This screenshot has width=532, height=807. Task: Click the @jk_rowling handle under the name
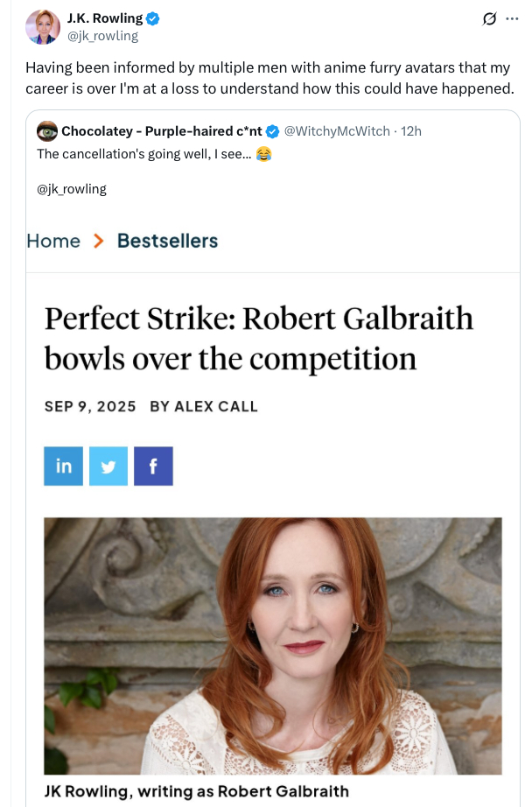click(102, 36)
